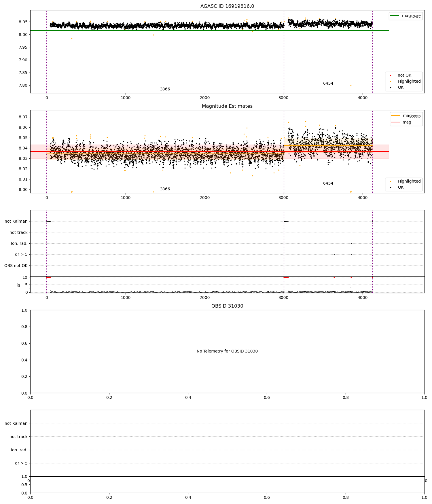Select the 'No Telemetry for OBSID 31030' message

227,351
